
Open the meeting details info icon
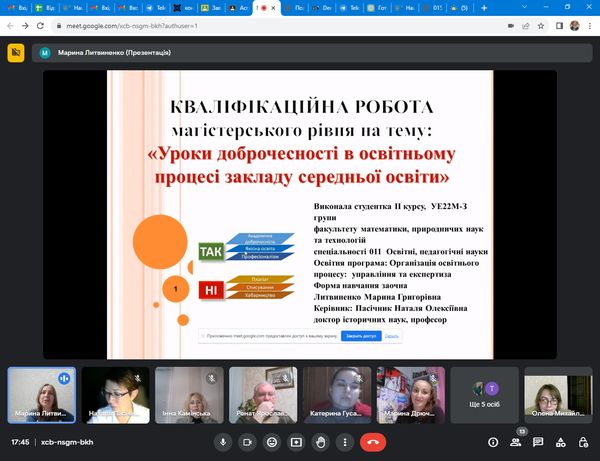click(492, 441)
